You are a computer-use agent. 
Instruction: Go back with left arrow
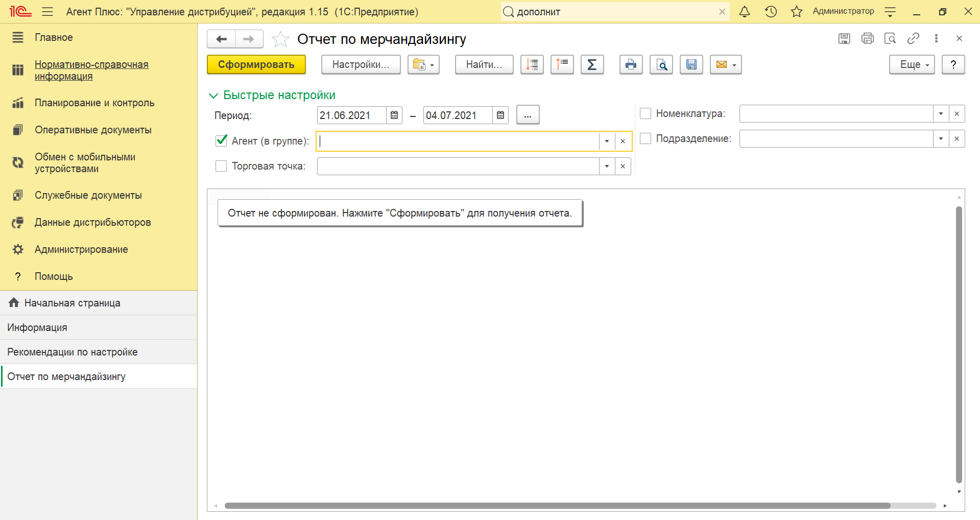point(221,39)
